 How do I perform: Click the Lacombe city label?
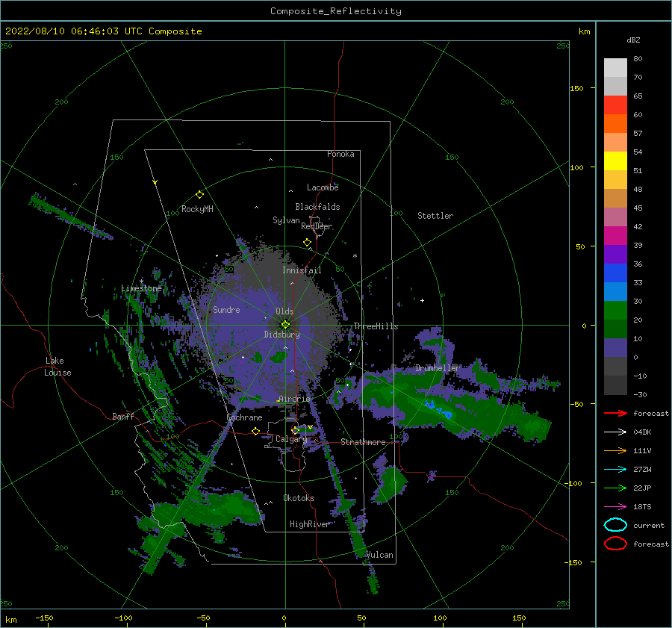click(323, 187)
